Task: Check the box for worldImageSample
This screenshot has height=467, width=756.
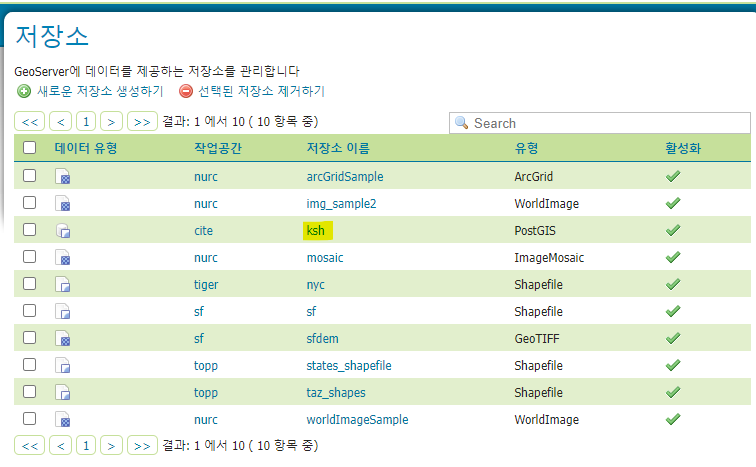Action: pyautogui.click(x=29, y=418)
